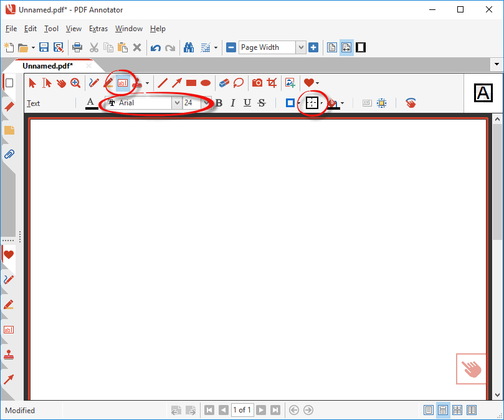504x420 pixels.
Task: Select the Magnifier zoom tool
Action: click(75, 82)
